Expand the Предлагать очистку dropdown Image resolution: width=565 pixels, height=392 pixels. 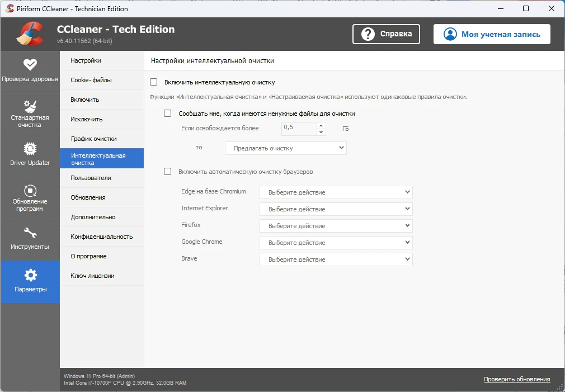(x=286, y=148)
